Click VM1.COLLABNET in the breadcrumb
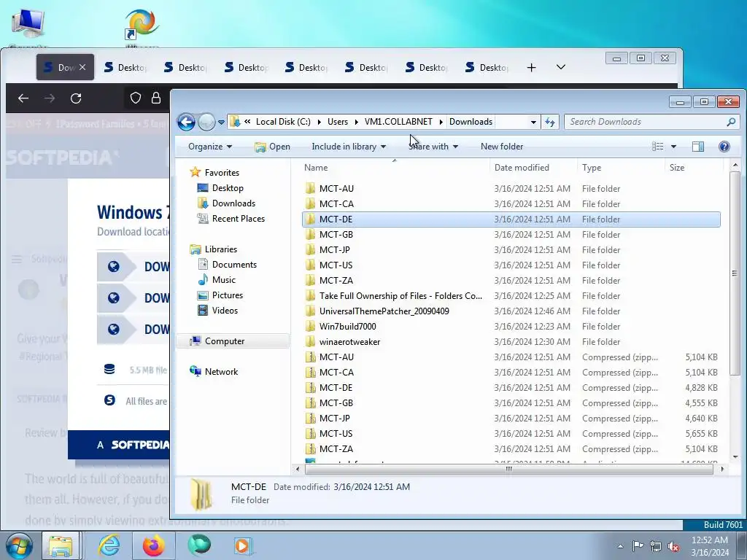The height and width of the screenshot is (560, 747). point(398,122)
